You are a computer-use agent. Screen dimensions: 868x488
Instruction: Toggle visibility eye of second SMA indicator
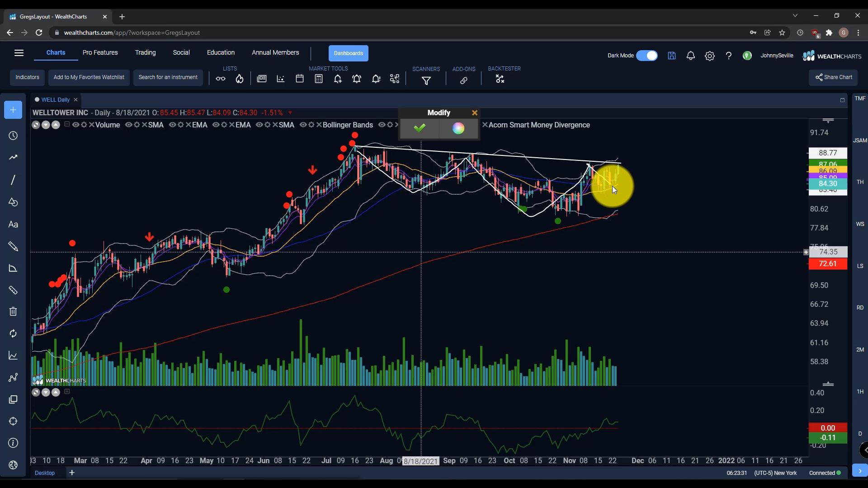tap(259, 125)
